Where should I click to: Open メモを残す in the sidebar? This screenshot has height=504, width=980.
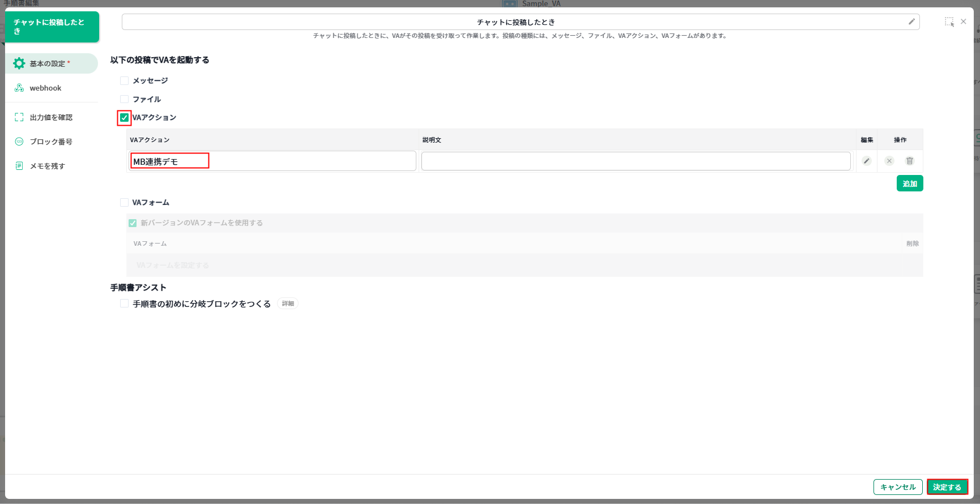(47, 166)
